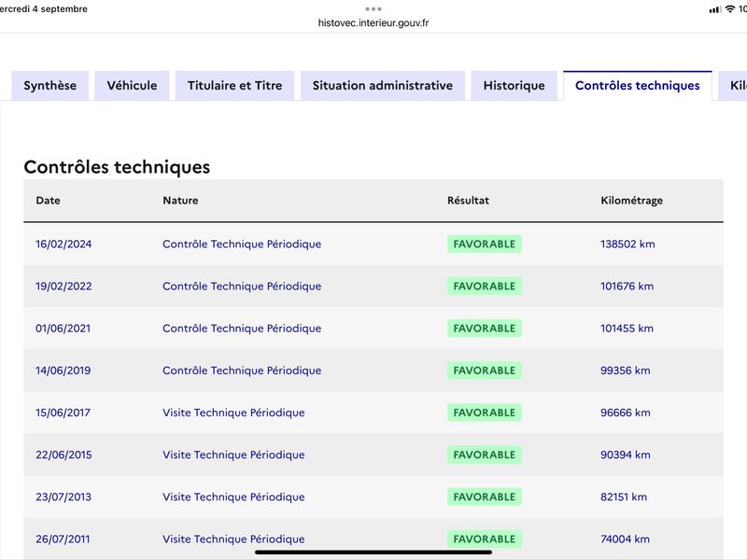Select the Contrôles techniques tab
This screenshot has height=560, width=747.
[x=638, y=86]
